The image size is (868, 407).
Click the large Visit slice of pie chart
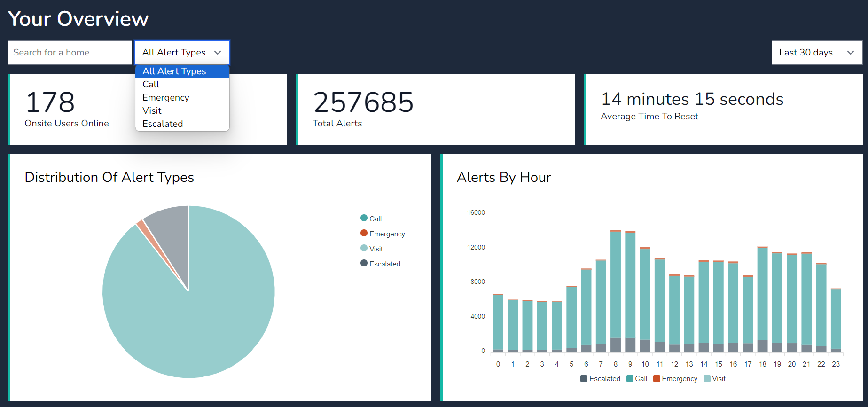pos(197,320)
